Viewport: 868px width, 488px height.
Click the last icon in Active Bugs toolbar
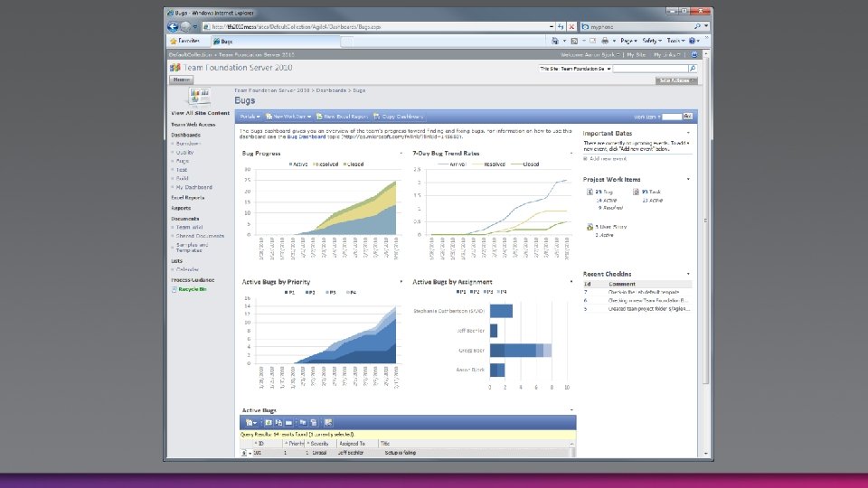(328, 423)
